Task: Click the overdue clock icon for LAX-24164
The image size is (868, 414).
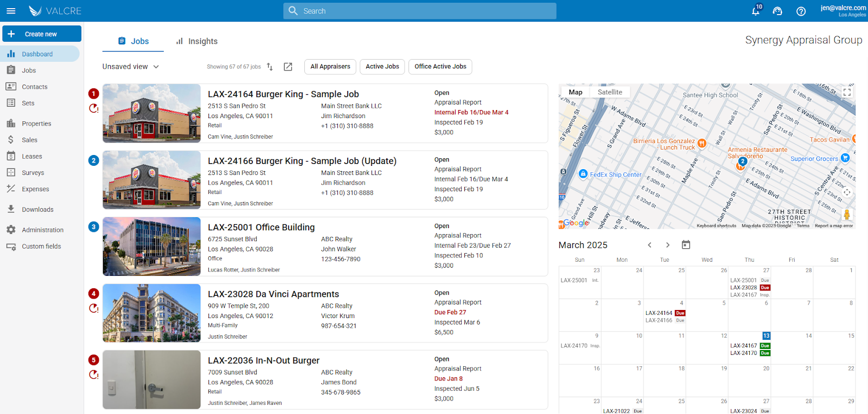Action: (x=94, y=108)
